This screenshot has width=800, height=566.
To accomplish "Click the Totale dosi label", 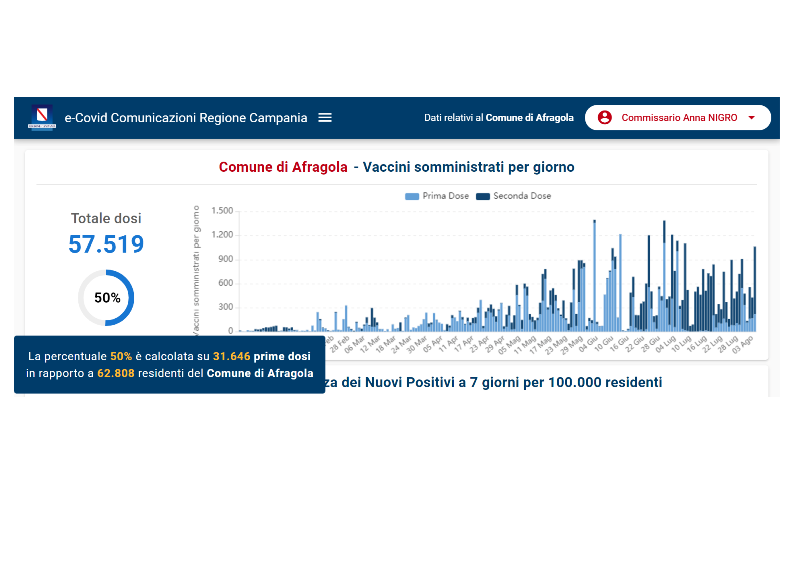I will [106, 218].
